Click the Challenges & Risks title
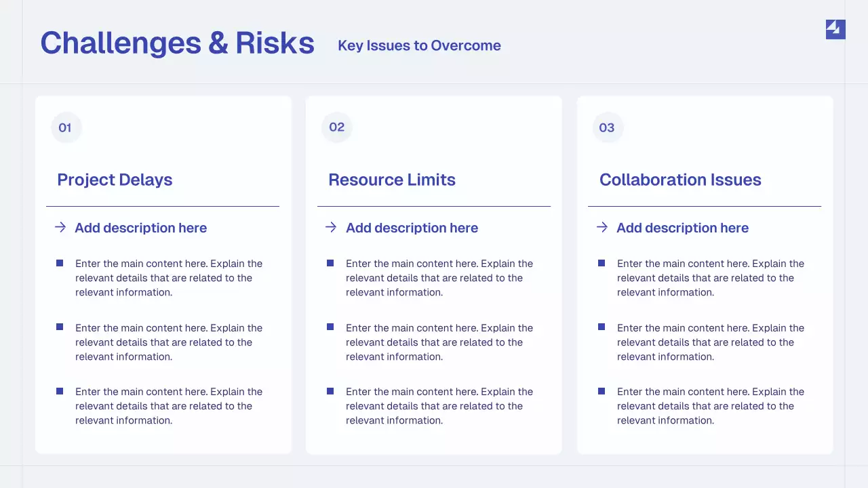The image size is (868, 488). [x=177, y=43]
